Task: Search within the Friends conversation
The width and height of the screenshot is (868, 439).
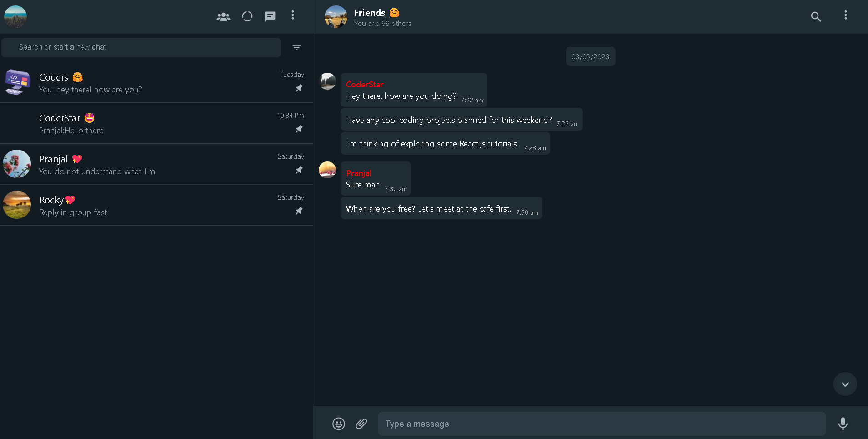Action: (816, 17)
